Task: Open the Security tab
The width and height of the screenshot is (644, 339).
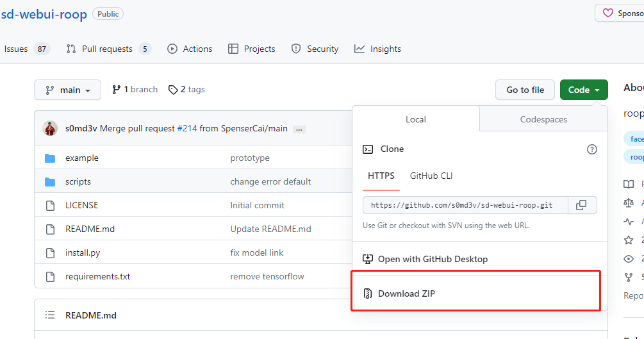Action: tap(315, 49)
